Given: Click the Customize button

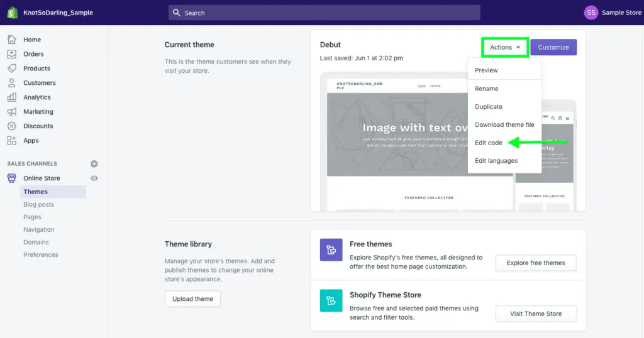Looking at the screenshot, I should [553, 47].
